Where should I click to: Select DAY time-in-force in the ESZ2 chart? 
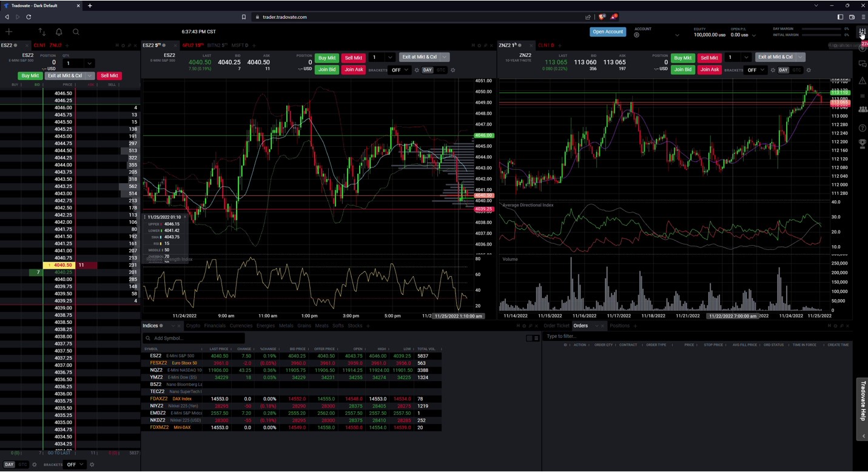point(428,70)
